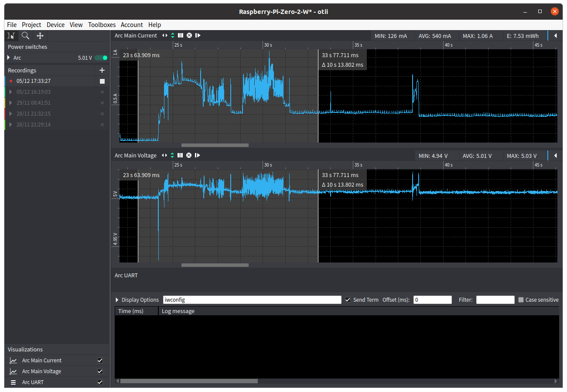
Task: Expand UART Display Options
Action: (x=117, y=300)
